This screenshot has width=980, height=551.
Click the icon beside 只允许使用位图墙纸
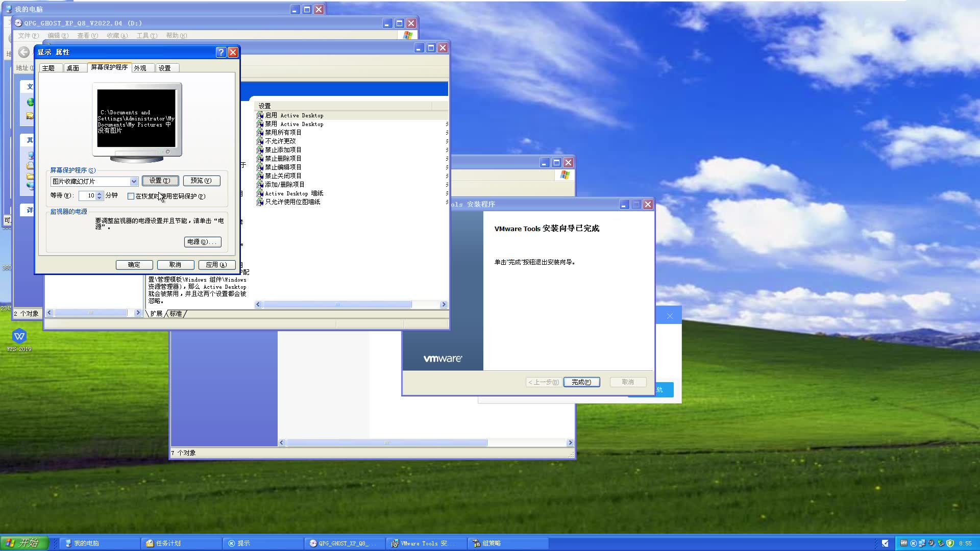(260, 202)
